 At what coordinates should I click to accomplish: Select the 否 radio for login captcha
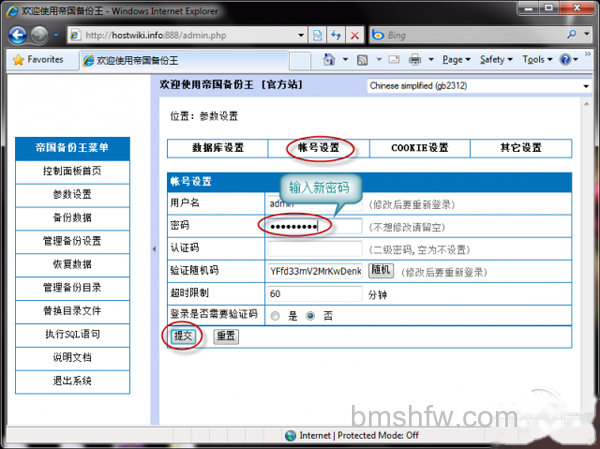tap(310, 316)
